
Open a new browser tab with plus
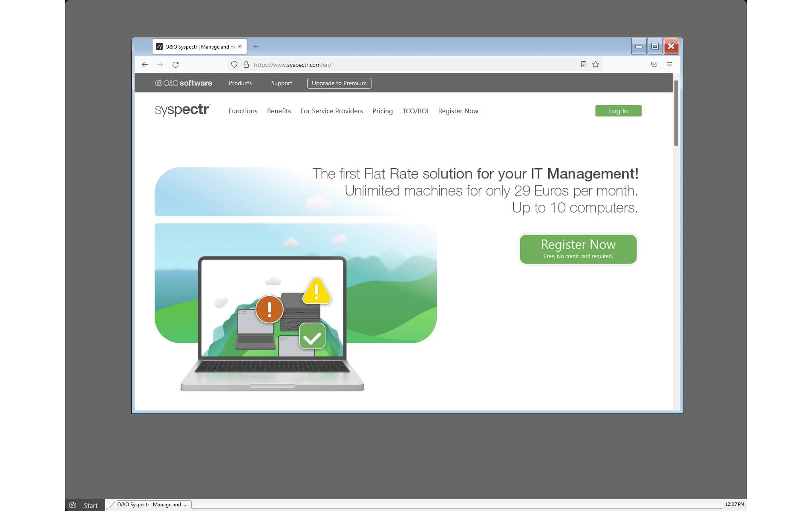click(x=256, y=47)
